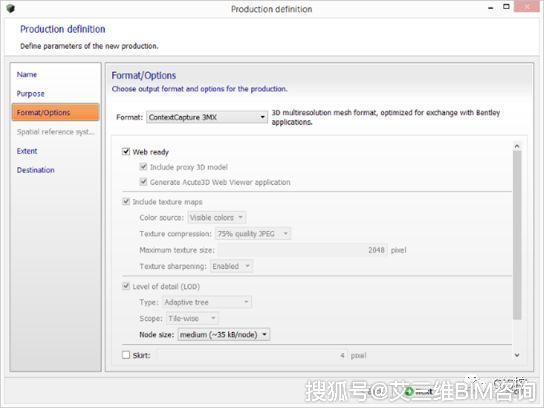The height and width of the screenshot is (409, 544).
Task: Close the Production definition dialog
Action: [x=527, y=6]
